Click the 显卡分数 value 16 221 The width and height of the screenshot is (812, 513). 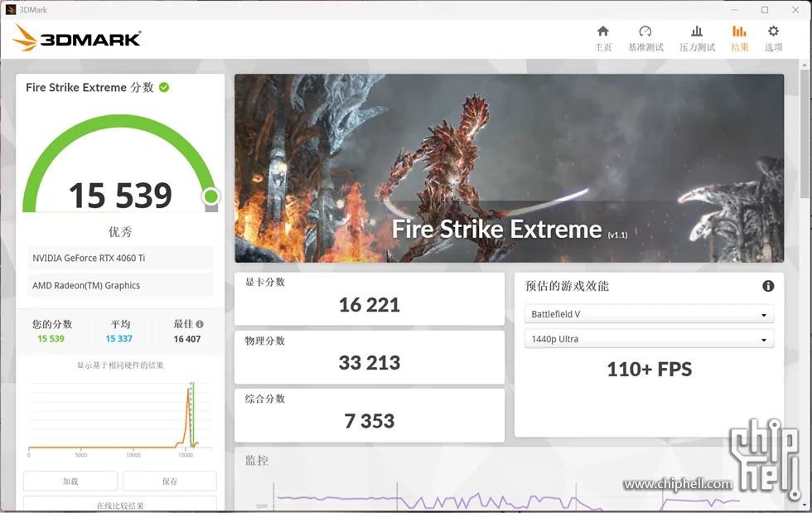pos(370,305)
